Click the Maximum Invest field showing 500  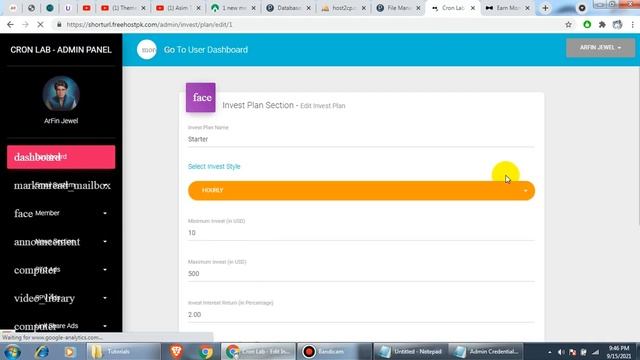361,273
